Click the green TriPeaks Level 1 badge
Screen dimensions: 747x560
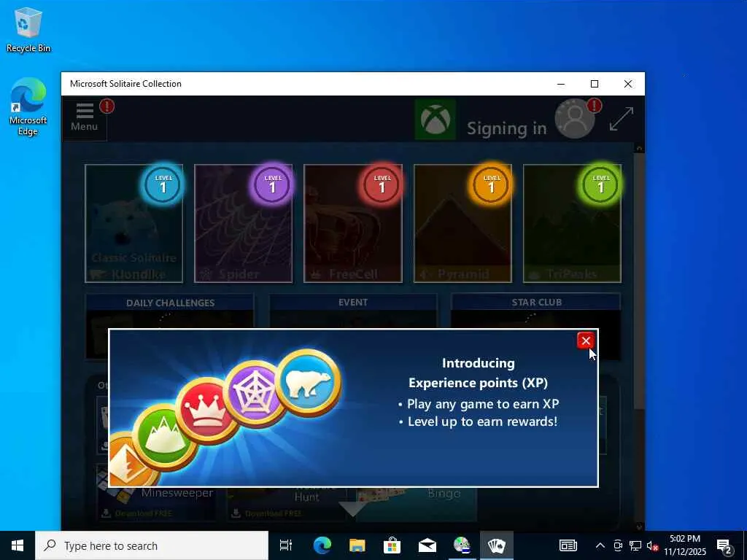pos(600,184)
